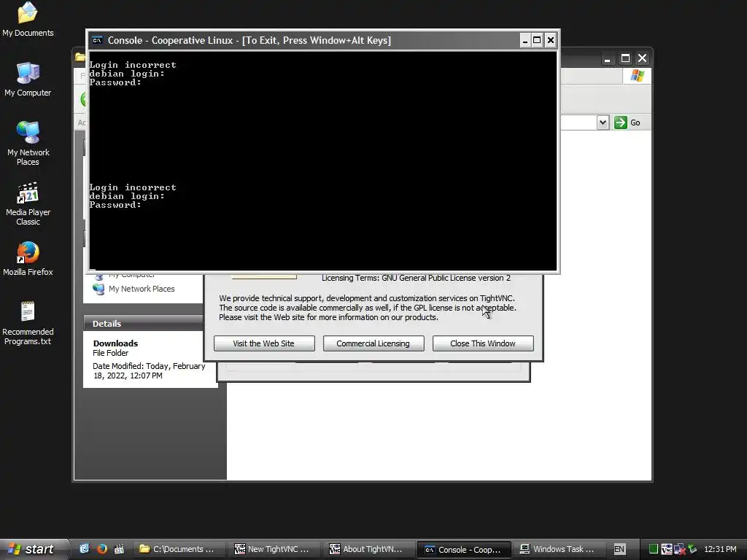Screen dimensions: 747x560
Task: Maximize the Console Cooperative Linux window
Action: pos(537,41)
